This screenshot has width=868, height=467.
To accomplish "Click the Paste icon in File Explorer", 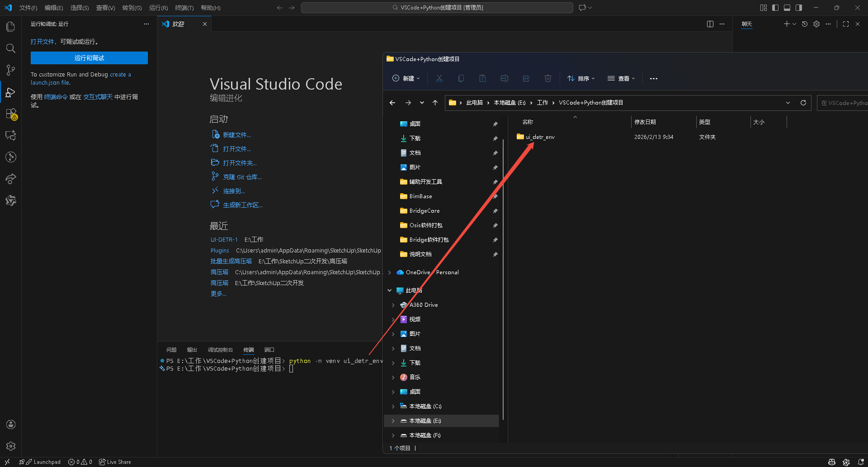I will [x=482, y=78].
